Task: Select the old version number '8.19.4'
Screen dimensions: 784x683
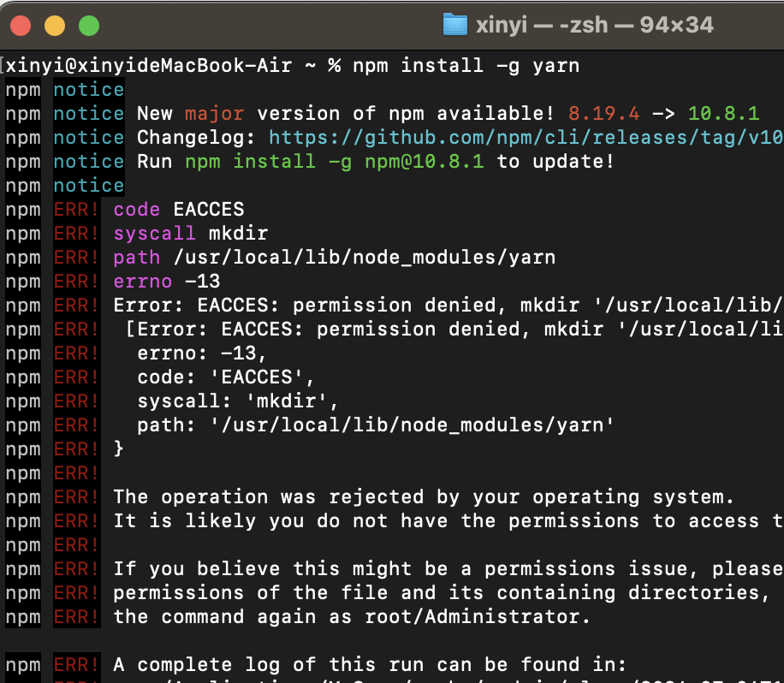Action: (x=604, y=114)
